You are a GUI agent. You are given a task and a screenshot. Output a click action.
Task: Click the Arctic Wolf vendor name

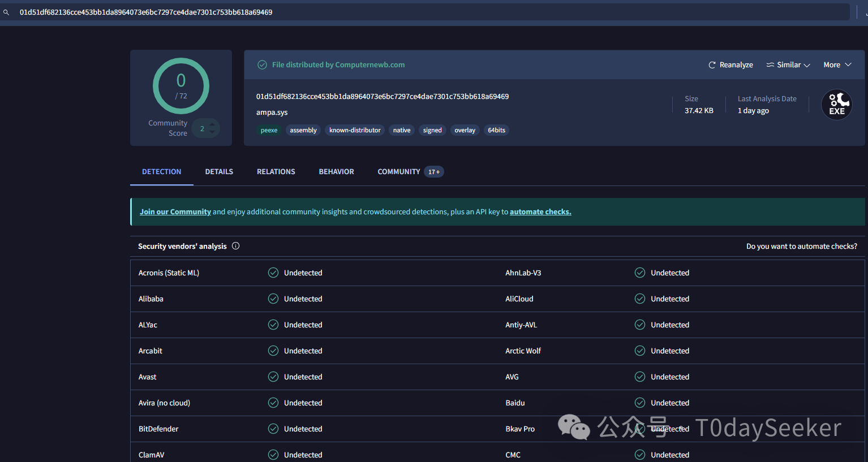coord(523,351)
